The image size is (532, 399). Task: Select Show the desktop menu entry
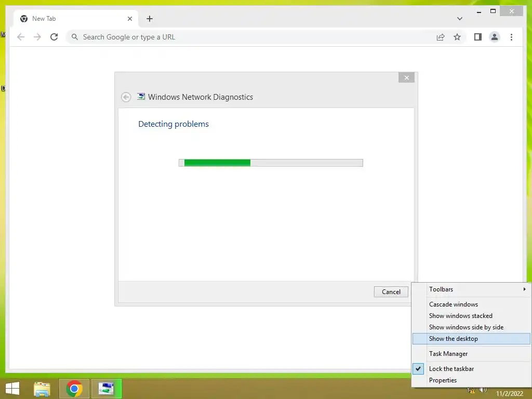471,339
